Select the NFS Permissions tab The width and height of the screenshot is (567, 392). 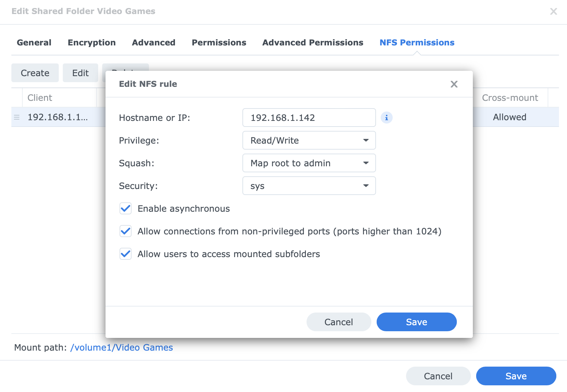[x=417, y=42]
